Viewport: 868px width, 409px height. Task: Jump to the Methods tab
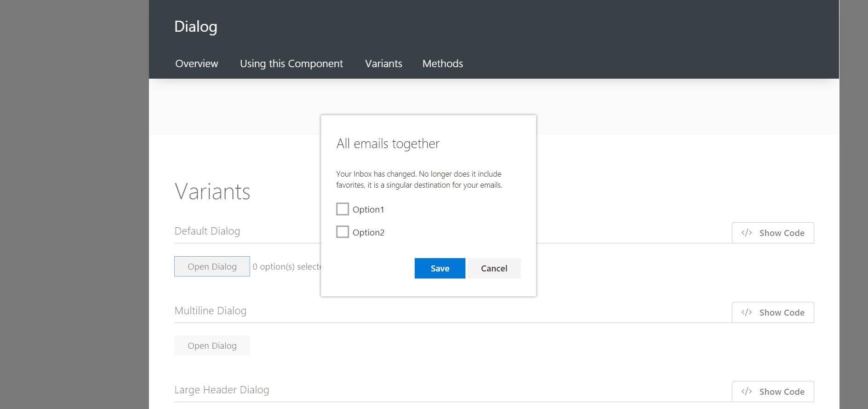click(443, 63)
